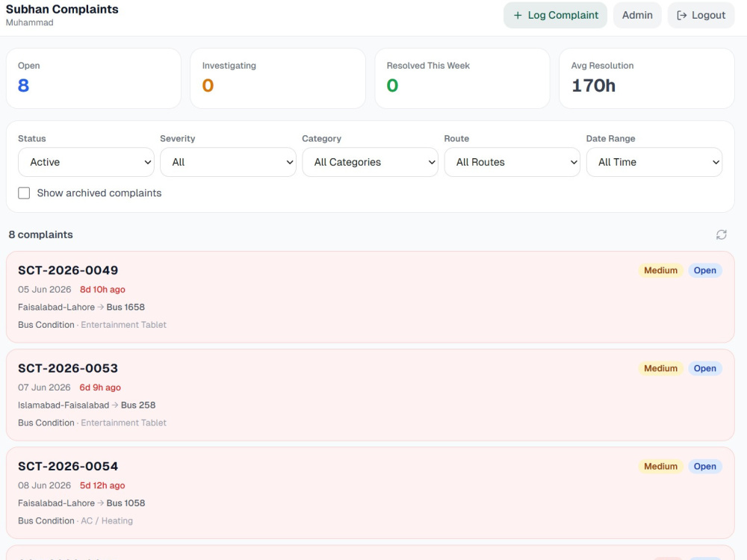Click Open badge on SCT-2026-0054
Image resolution: width=747 pixels, height=560 pixels.
(x=705, y=467)
